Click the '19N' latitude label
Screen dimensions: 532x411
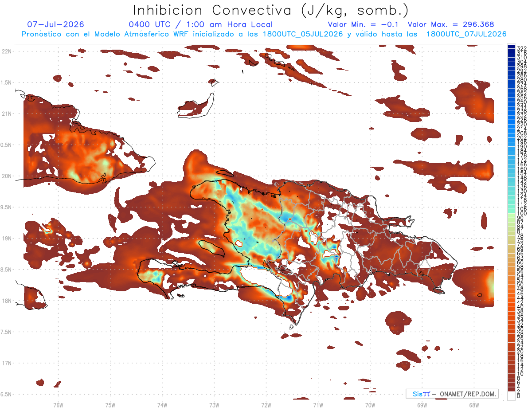click(x=6, y=238)
